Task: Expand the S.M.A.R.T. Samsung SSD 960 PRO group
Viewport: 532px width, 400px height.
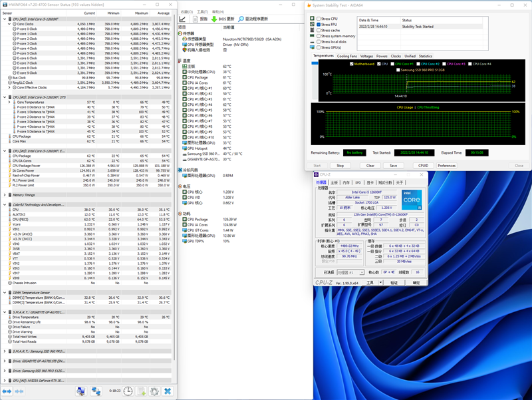Action: coord(5,351)
